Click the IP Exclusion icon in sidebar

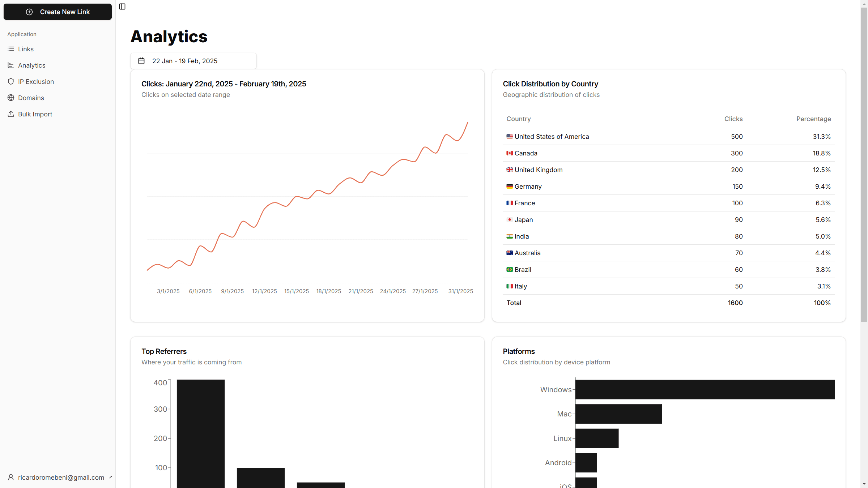(11, 82)
